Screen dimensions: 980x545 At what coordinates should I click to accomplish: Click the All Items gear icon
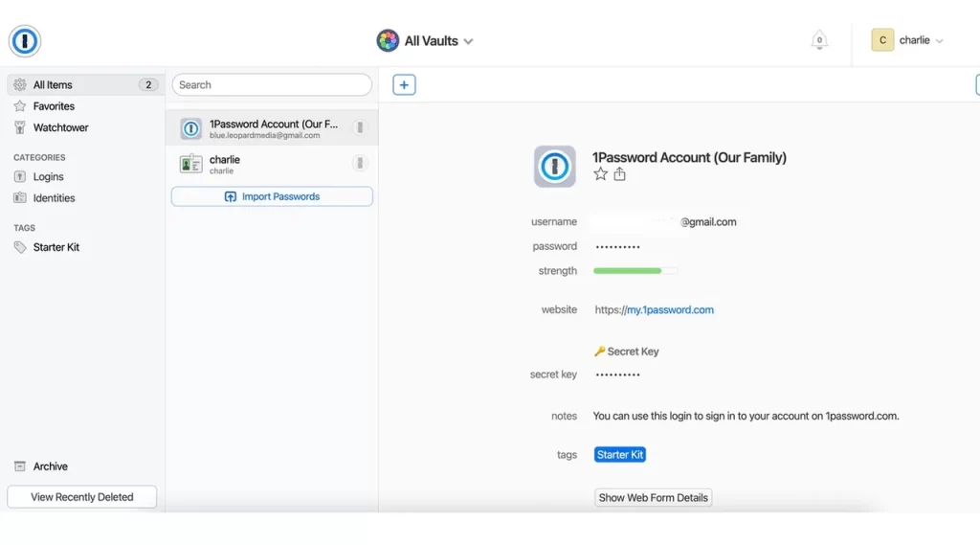20,84
